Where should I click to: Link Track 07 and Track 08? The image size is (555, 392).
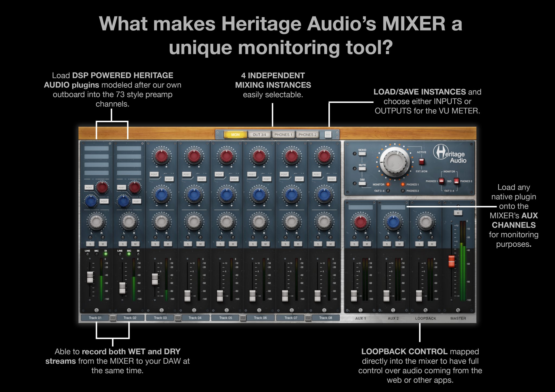(x=308, y=318)
